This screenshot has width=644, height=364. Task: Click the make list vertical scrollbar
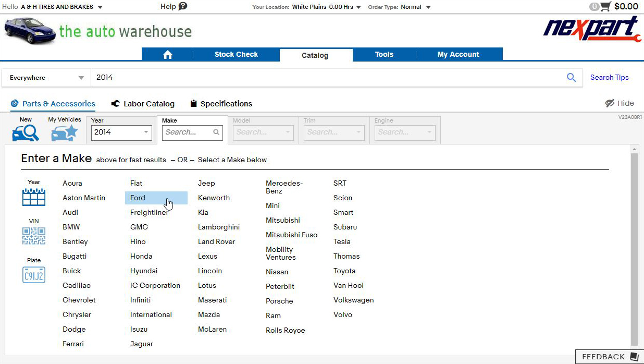(x=634, y=249)
